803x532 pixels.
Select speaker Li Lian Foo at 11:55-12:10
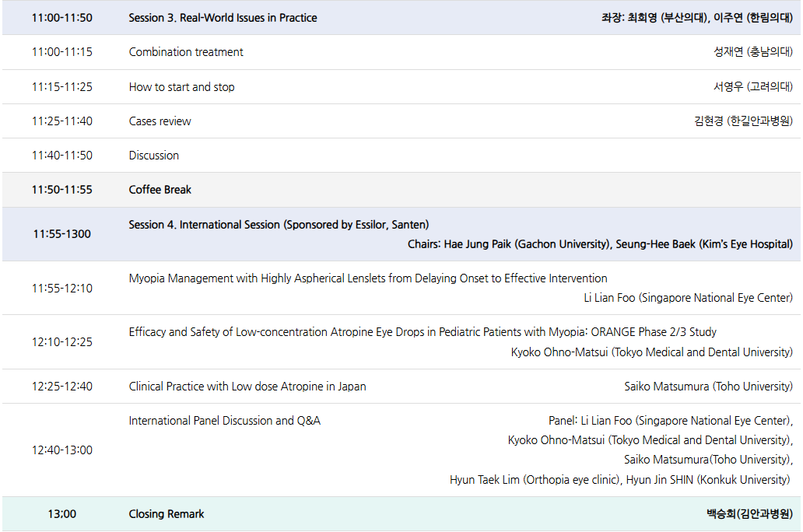688,298
